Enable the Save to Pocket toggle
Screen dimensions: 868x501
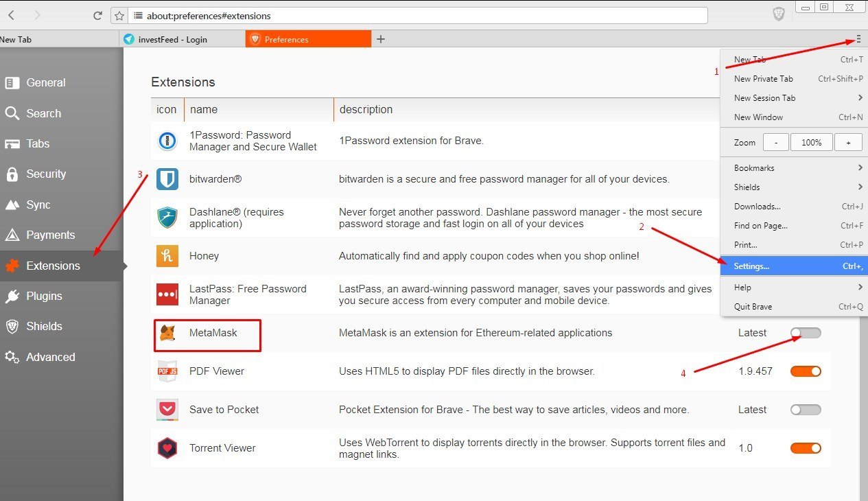tap(806, 410)
